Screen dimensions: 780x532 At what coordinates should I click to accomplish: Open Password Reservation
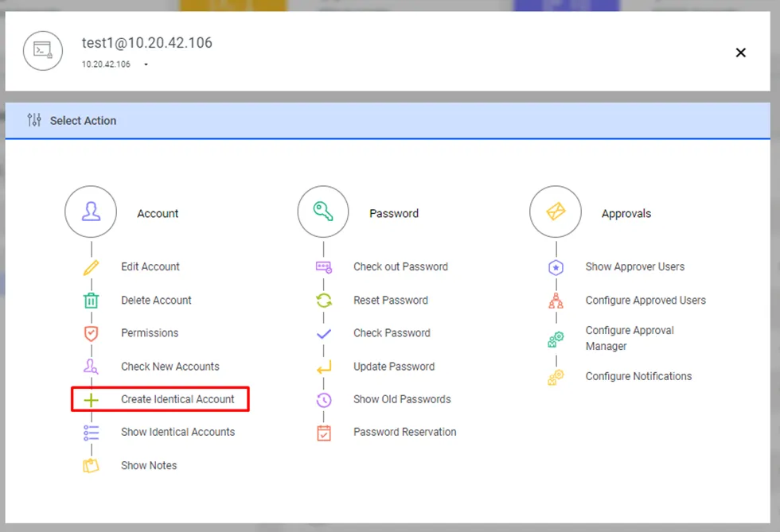click(405, 432)
